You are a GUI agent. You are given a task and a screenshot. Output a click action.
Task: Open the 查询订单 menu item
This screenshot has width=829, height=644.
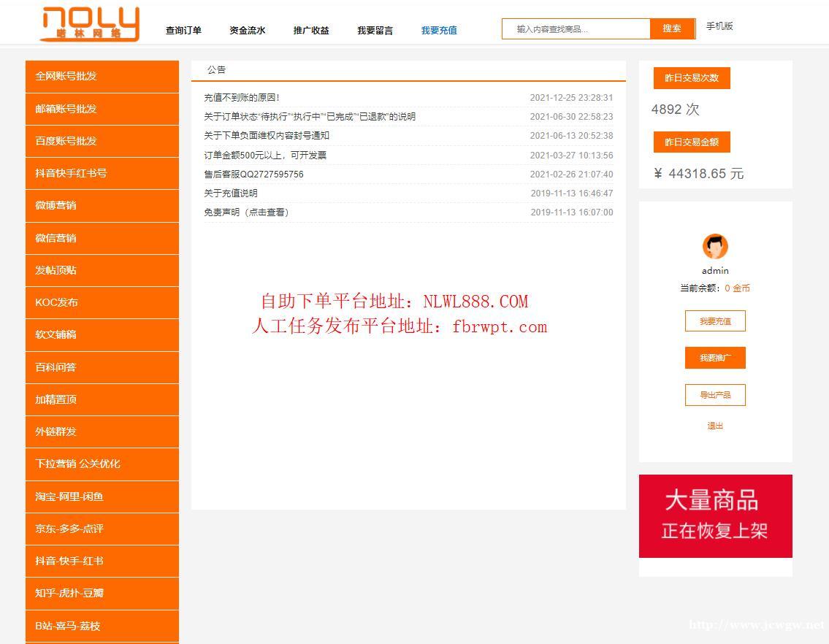tap(183, 31)
